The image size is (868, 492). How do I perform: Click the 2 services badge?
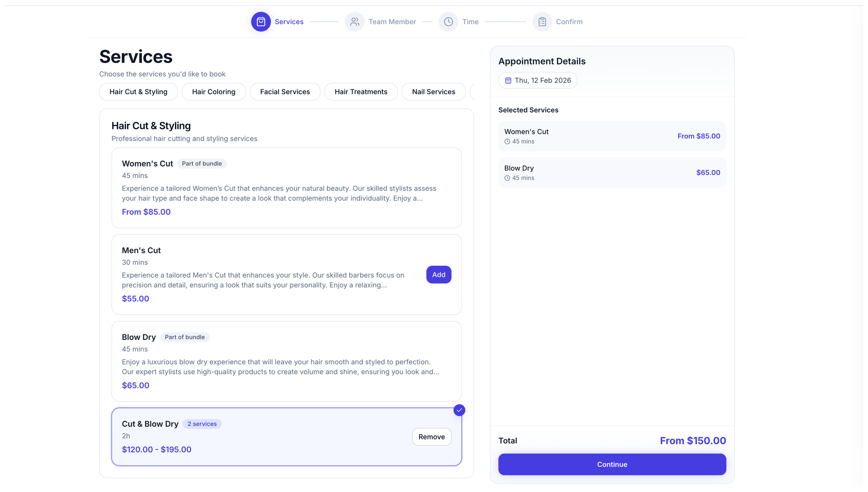202,424
